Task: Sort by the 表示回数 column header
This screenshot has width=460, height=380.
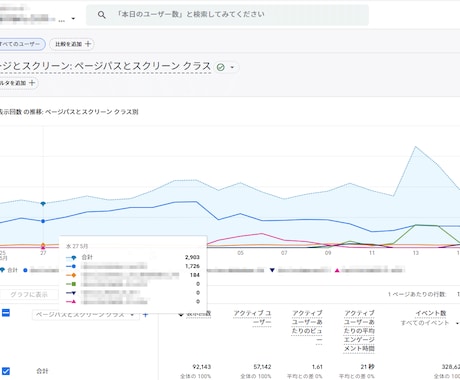Action: (x=198, y=314)
